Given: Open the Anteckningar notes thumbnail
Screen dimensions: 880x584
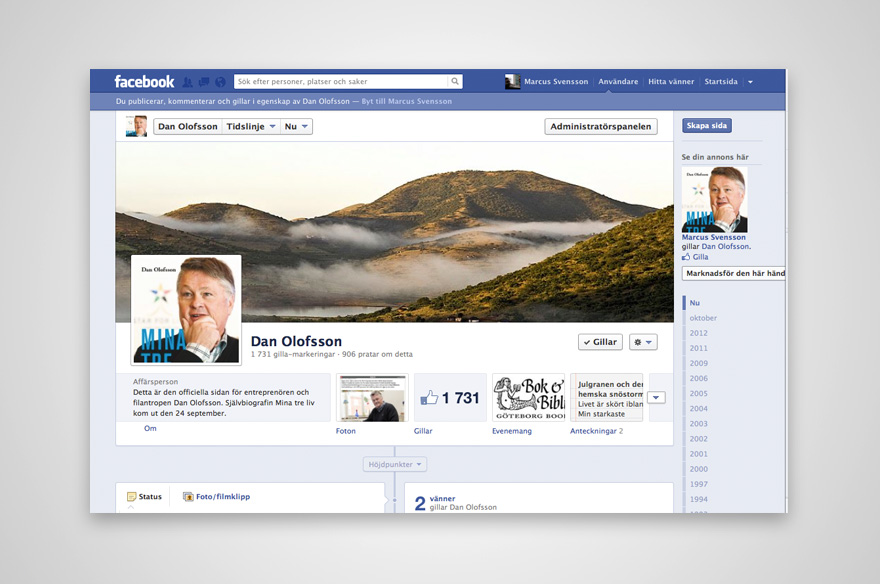Looking at the screenshot, I should (x=606, y=398).
